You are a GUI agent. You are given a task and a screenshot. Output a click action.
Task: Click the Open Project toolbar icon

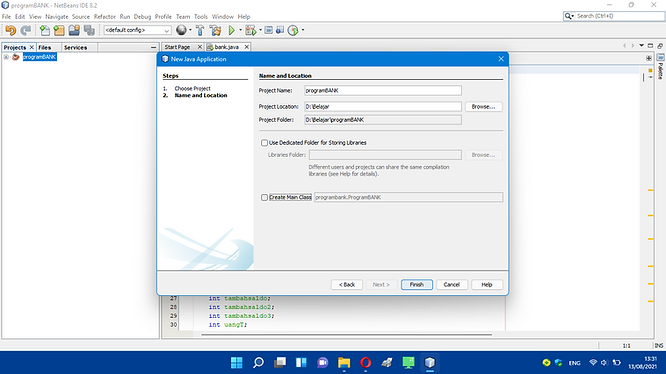[74, 30]
